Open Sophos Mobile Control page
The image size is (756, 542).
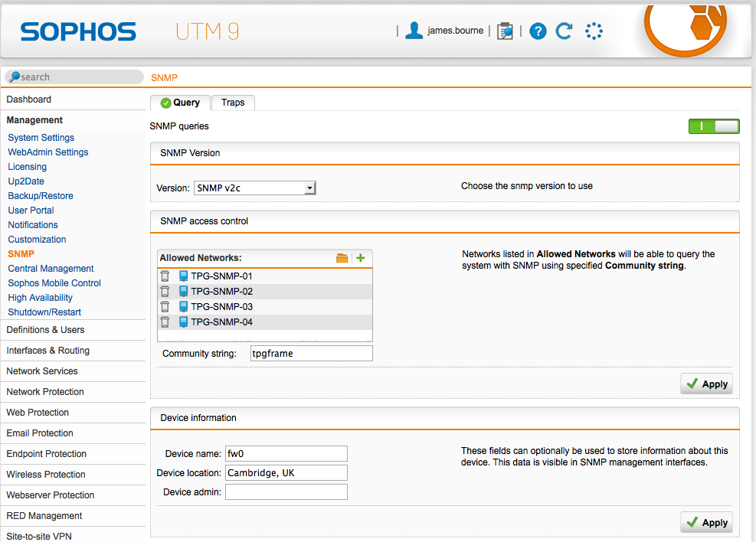coord(54,283)
